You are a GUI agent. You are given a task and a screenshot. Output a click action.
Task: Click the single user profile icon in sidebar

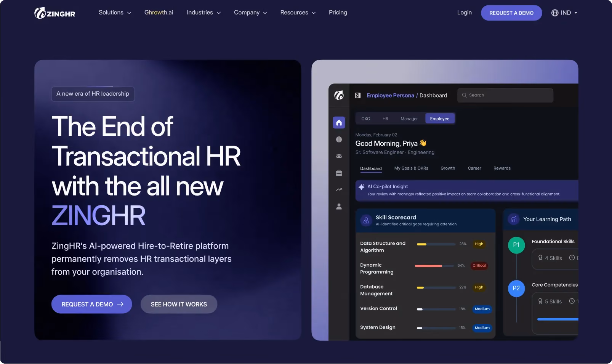339,207
